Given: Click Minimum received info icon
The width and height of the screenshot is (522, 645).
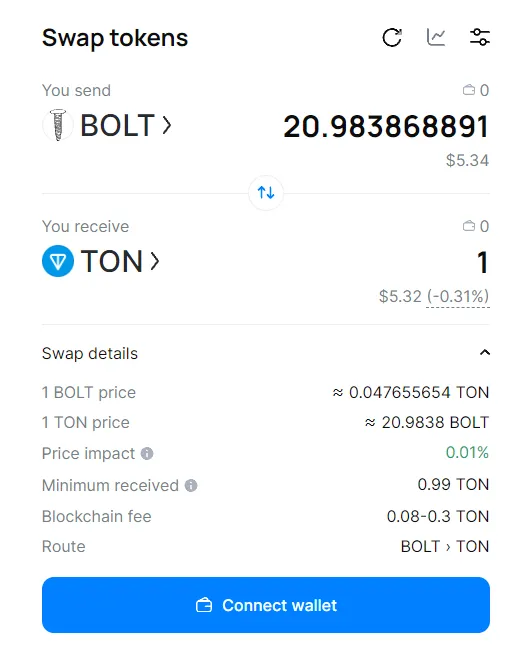Looking at the screenshot, I should [191, 485].
